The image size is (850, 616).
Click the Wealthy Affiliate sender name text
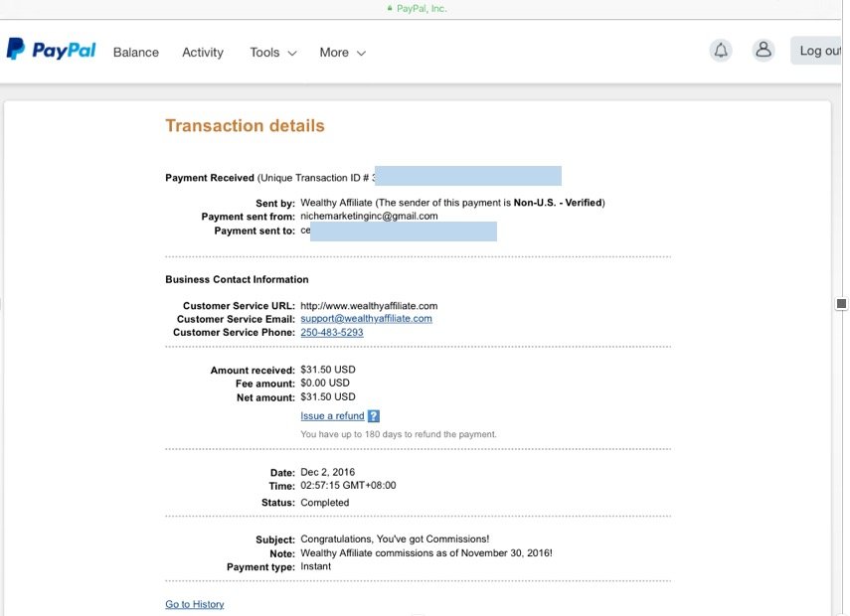(336, 203)
